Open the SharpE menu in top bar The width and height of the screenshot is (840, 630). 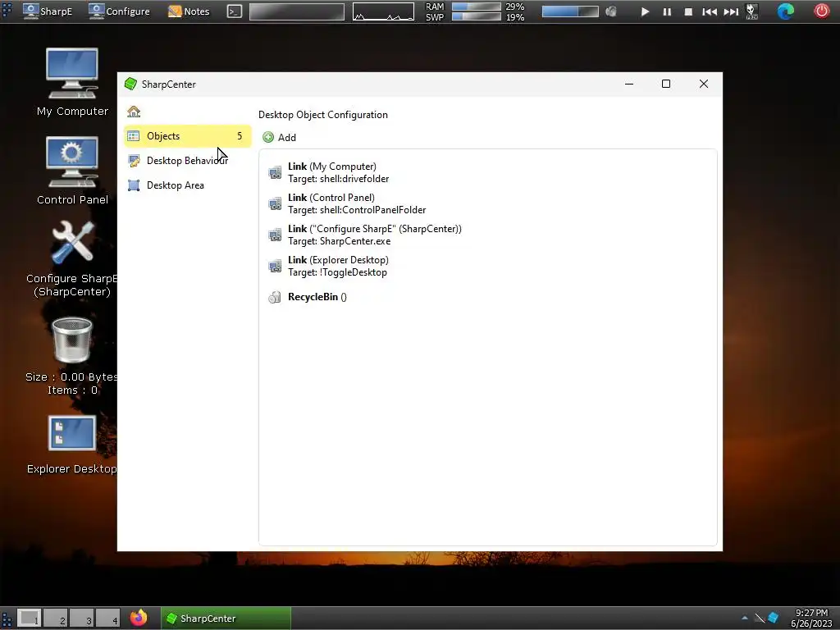pyautogui.click(x=47, y=11)
